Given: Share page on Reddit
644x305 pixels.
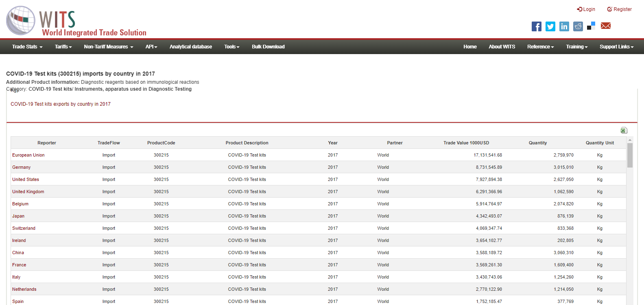Looking at the screenshot, I should click(x=578, y=26).
